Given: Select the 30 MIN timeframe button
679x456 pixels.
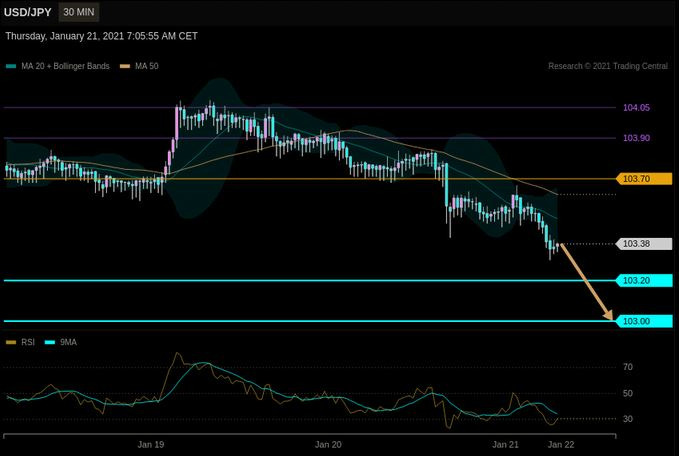Looking at the screenshot, I should pos(79,12).
